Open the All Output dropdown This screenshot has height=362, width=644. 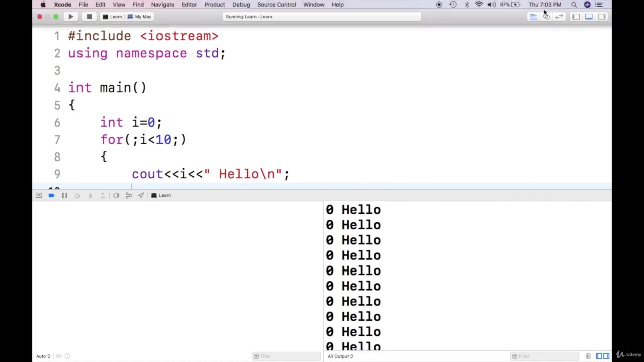coord(340,356)
